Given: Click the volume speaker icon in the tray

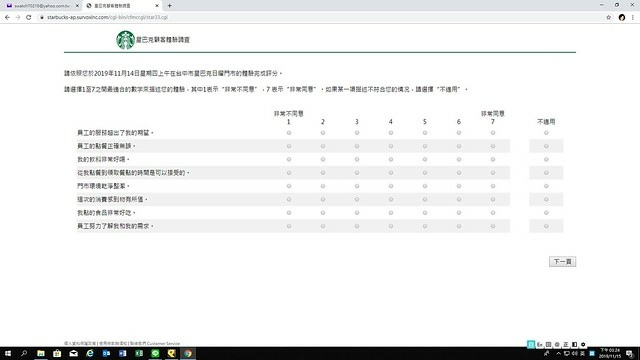Looking at the screenshot, I should click(x=575, y=353).
